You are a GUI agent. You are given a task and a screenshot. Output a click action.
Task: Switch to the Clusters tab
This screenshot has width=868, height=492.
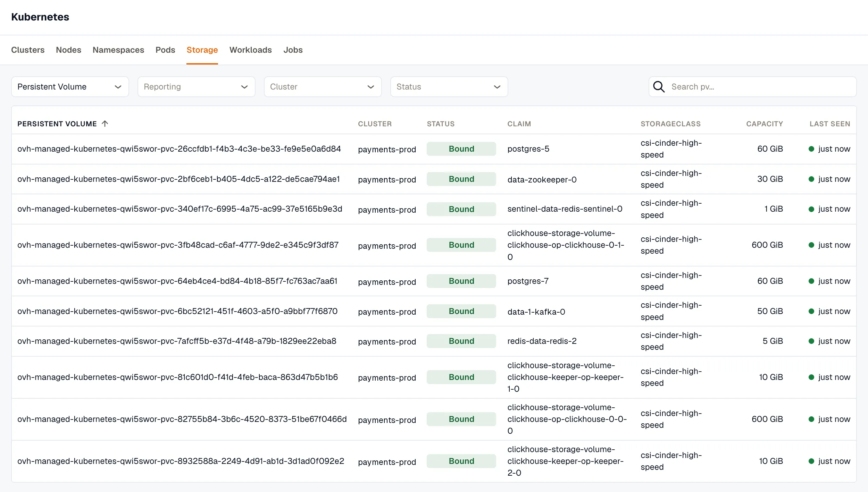28,50
